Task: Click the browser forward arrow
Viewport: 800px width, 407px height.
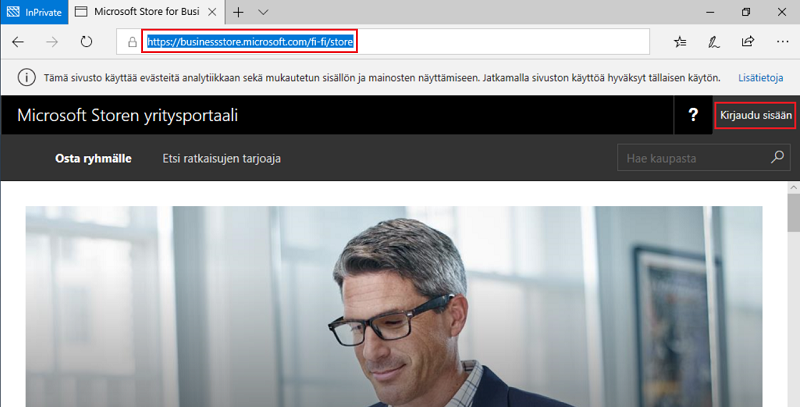Action: (52, 42)
